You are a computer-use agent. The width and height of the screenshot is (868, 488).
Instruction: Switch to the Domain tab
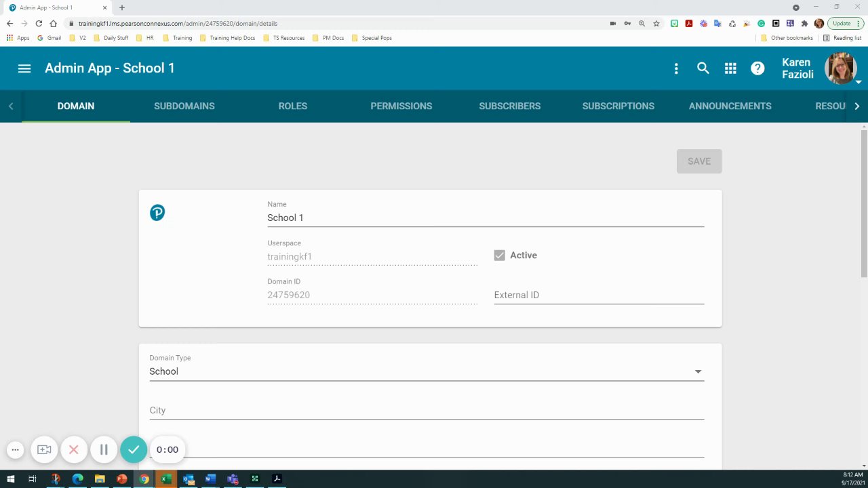pyautogui.click(x=76, y=106)
